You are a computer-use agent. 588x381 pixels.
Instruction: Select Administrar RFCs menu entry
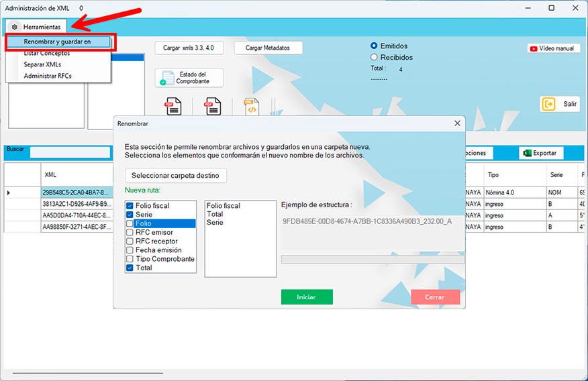(x=47, y=76)
